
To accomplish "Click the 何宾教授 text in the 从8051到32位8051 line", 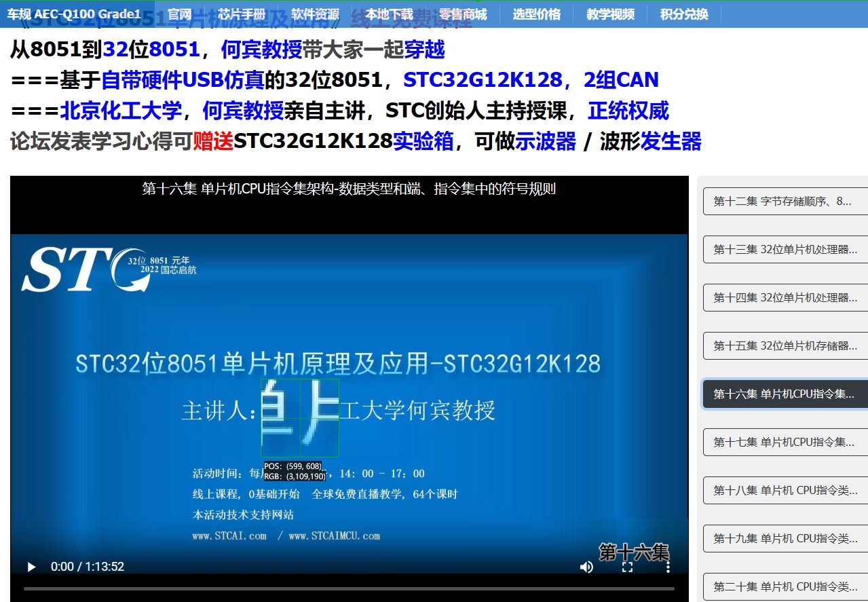I will pyautogui.click(x=261, y=50).
